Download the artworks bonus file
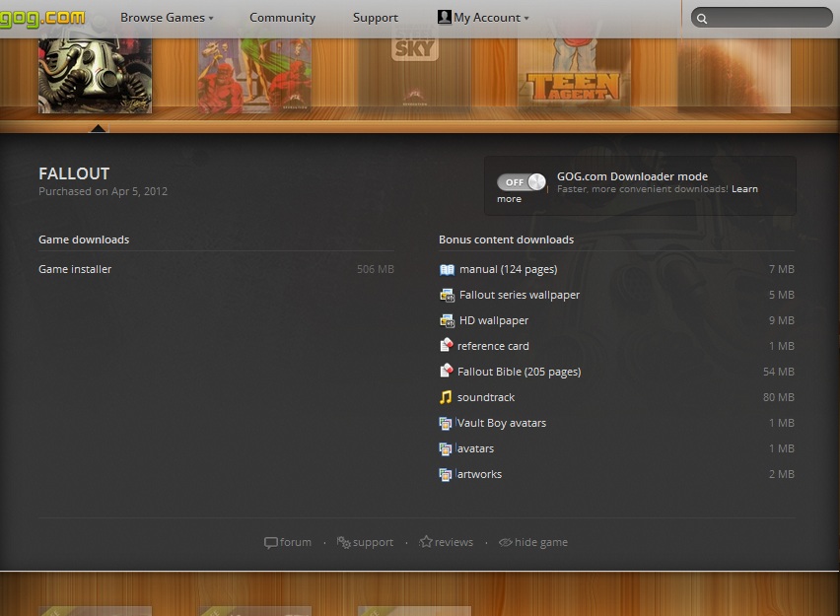This screenshot has height=616, width=840. tap(479, 474)
